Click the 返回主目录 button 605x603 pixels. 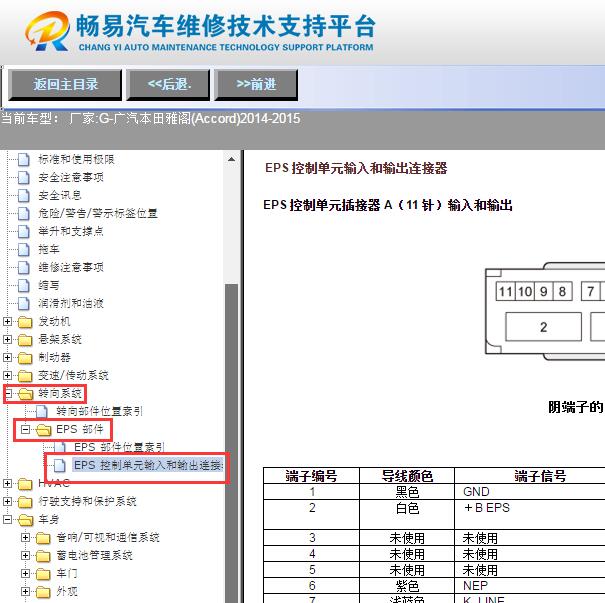(x=65, y=84)
